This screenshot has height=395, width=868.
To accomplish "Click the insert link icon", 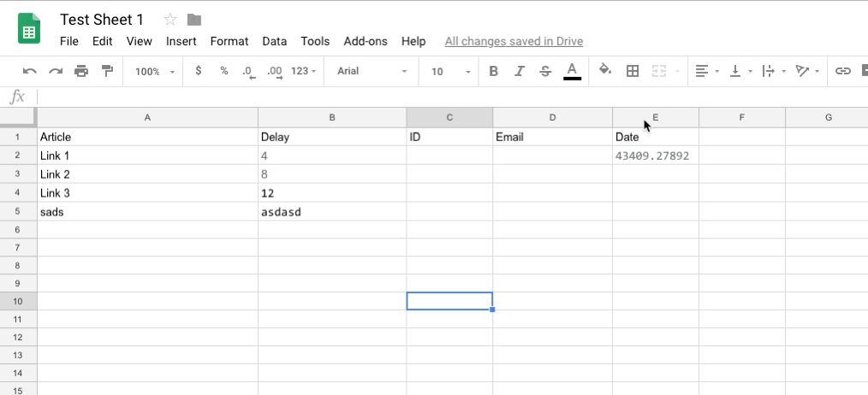I will [843, 71].
